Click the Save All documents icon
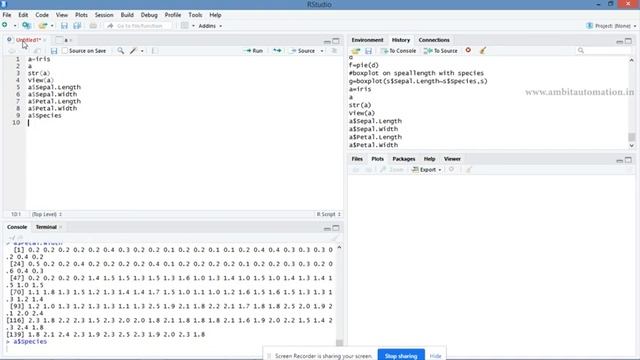The height and width of the screenshot is (360, 640). 77,26
